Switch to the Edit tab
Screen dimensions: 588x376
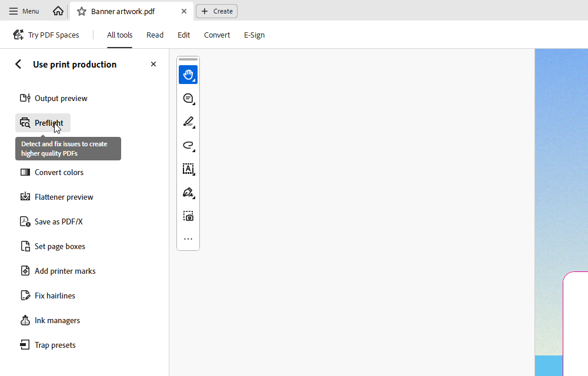[x=183, y=35]
